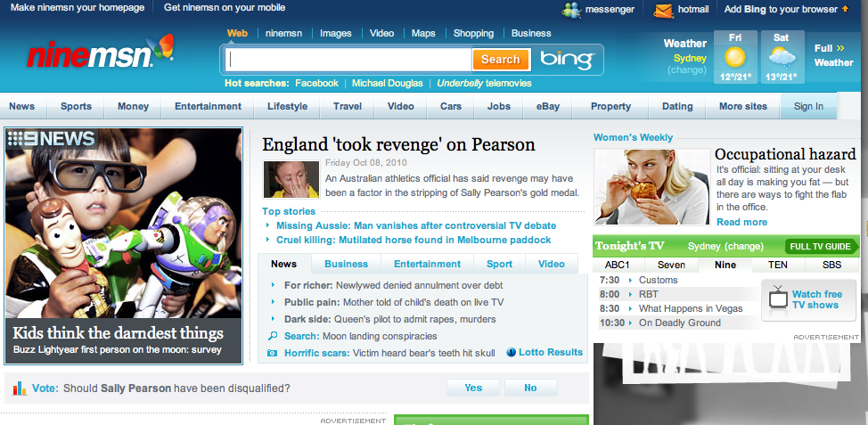
Task: Click the camera icon beside Horrific scars
Action: tap(272, 353)
